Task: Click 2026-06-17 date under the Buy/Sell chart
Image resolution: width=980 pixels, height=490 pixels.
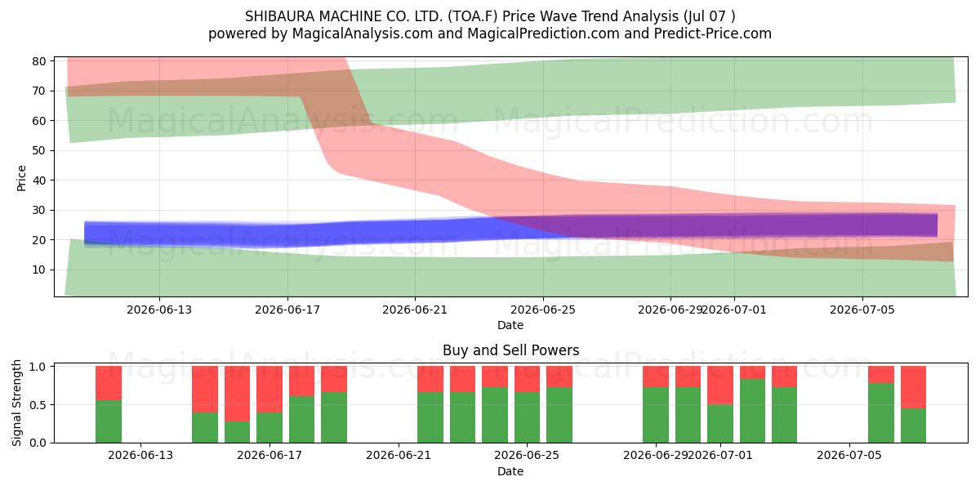Action: coord(269,456)
